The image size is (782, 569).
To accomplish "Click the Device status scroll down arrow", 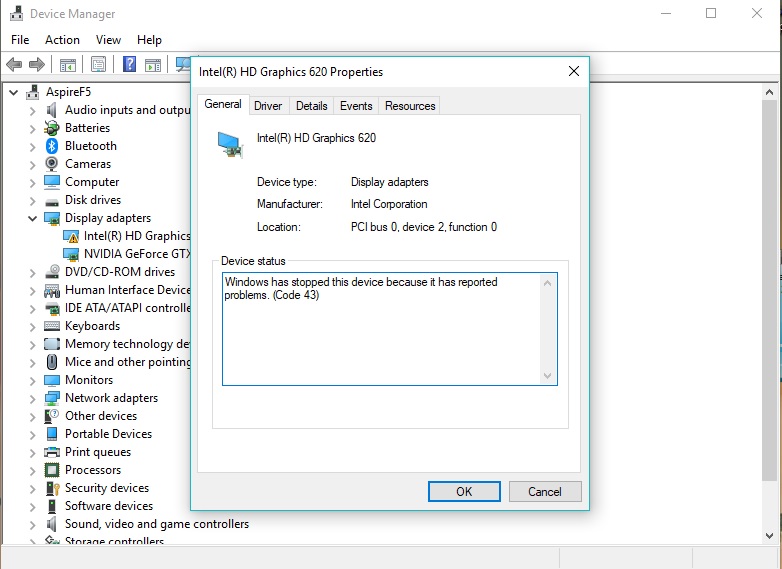I will (548, 376).
